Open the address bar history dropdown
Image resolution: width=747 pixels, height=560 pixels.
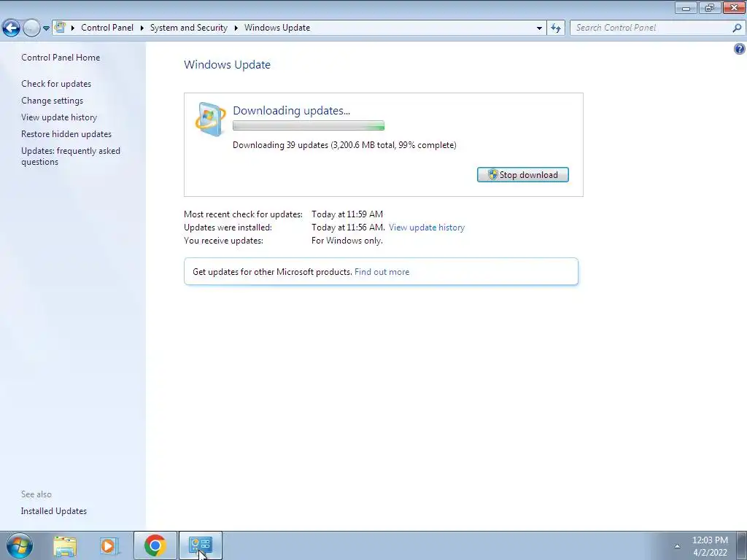click(539, 28)
